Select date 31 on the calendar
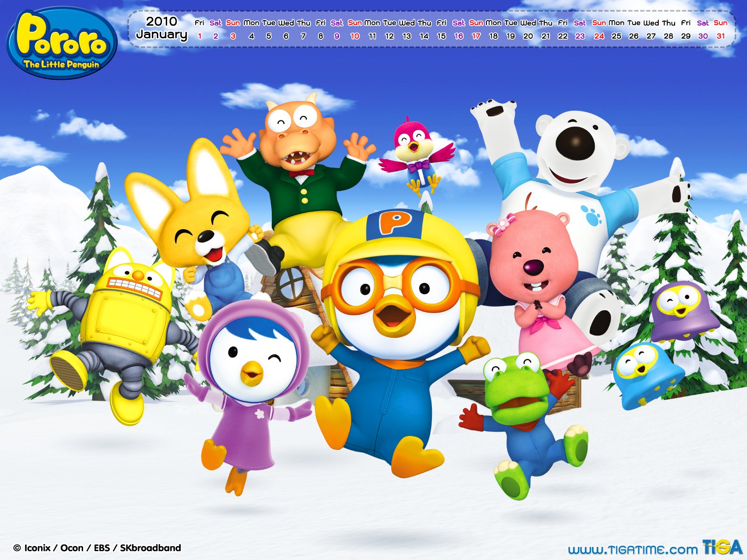The width and height of the screenshot is (747, 560). [721, 36]
